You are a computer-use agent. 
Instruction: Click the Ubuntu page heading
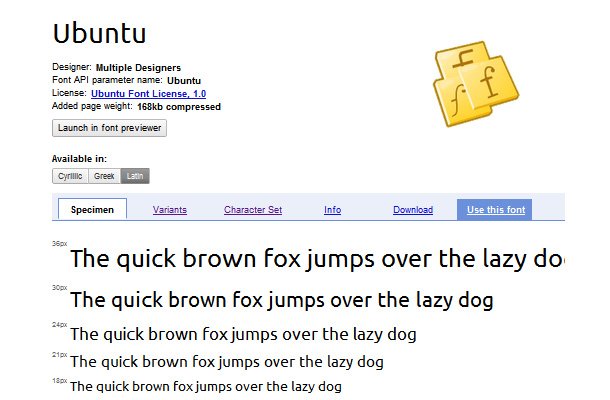point(100,33)
